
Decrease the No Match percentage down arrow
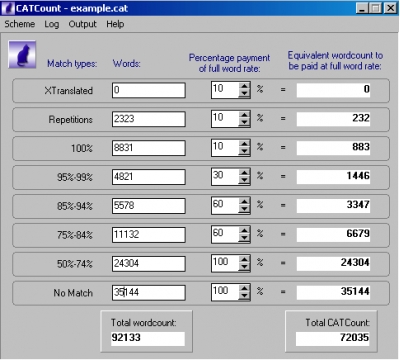click(x=244, y=296)
